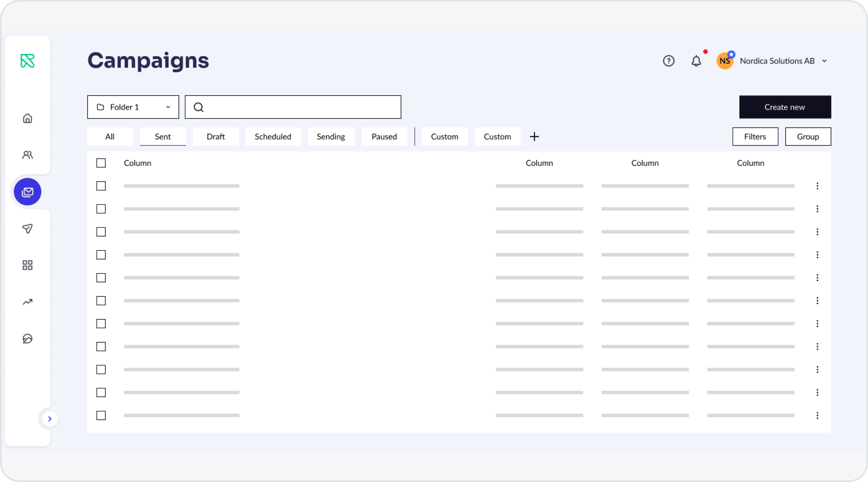Viewport: 868px width, 482px height.
Task: Open the grid apps icon
Action: (27, 265)
